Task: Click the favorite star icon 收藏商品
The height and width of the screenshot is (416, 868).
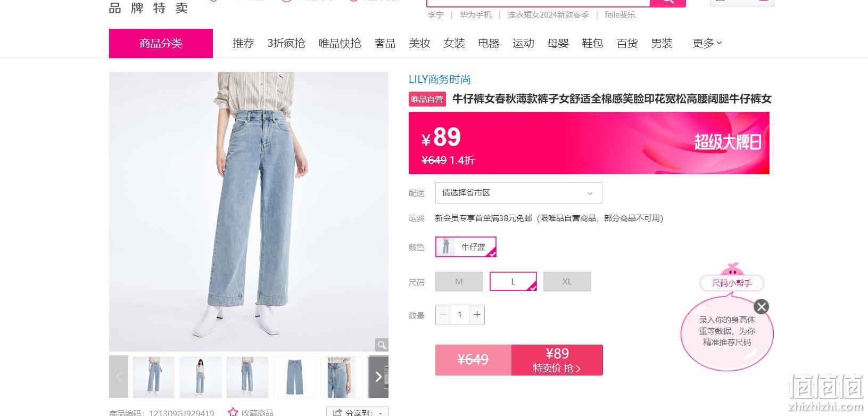Action: [233, 412]
